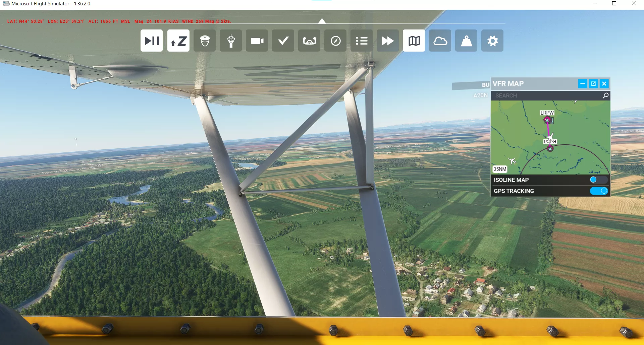Click the WIND 269 Mag readout
Image resolution: width=644 pixels, height=345 pixels.
pos(207,21)
